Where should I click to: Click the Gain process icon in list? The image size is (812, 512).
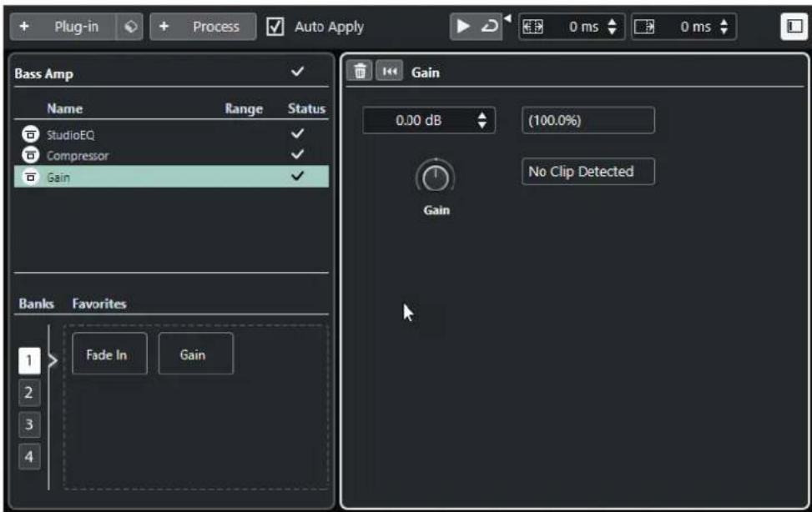click(31, 177)
